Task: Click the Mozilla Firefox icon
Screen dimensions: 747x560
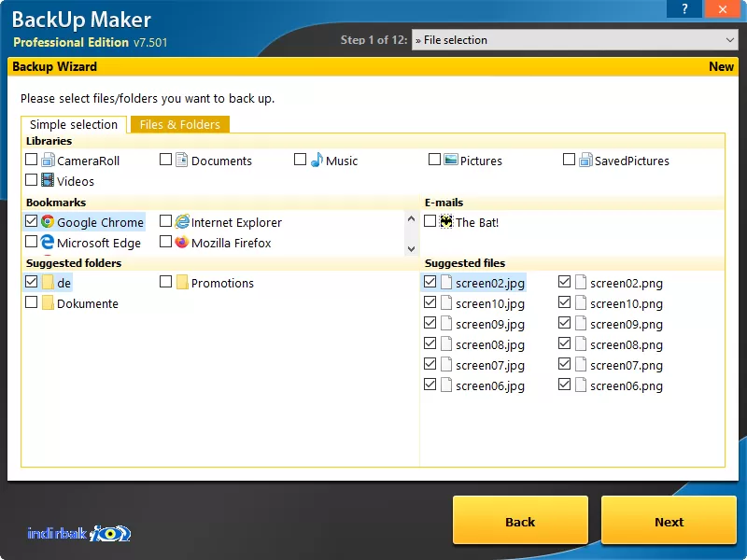Action: point(181,242)
